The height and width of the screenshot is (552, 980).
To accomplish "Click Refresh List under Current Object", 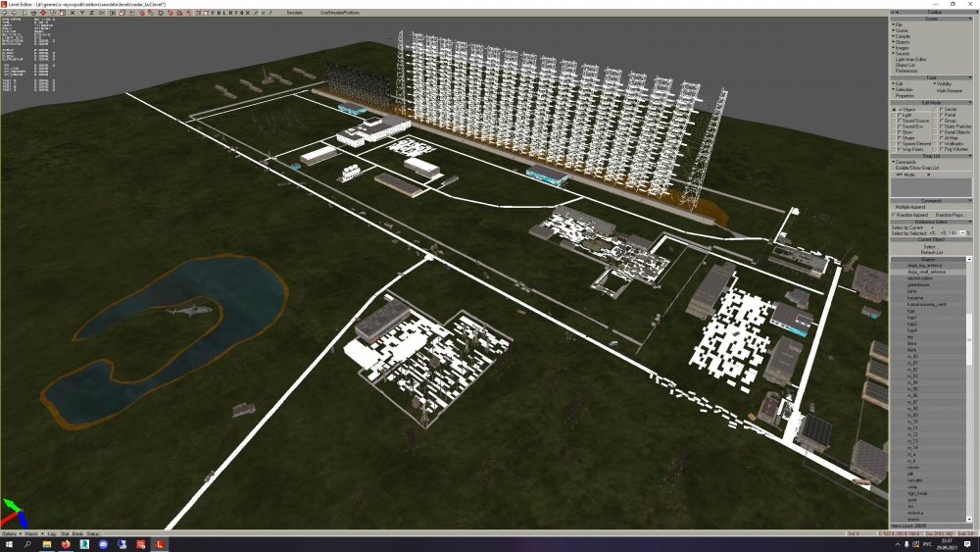I will 931,253.
